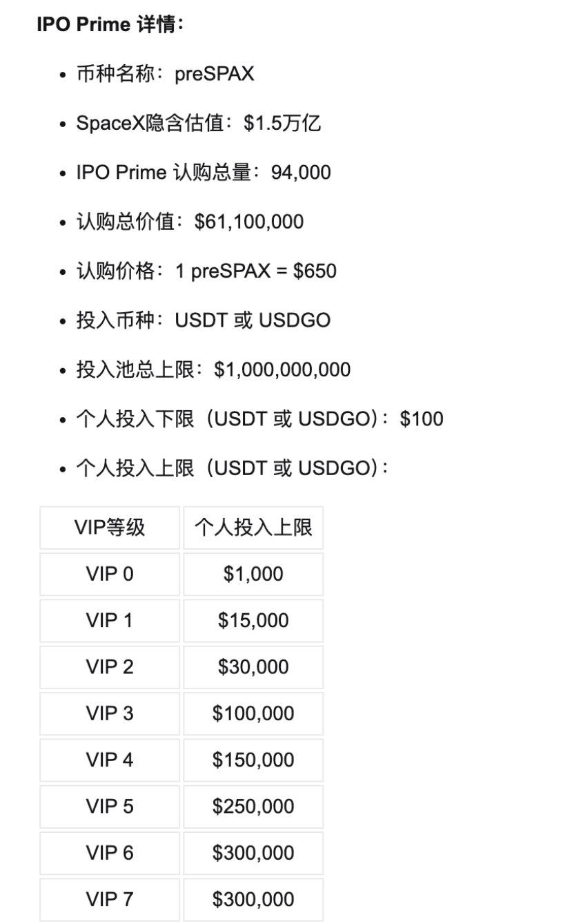
Task: Select the VIP 1 table cell
Action: (x=110, y=620)
